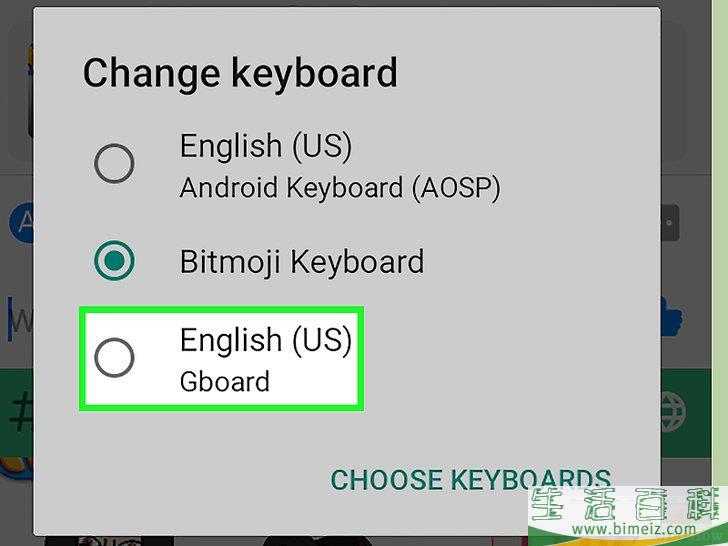Tap 'English (US)' above Gboard
The width and height of the screenshot is (728, 546).
tap(266, 340)
